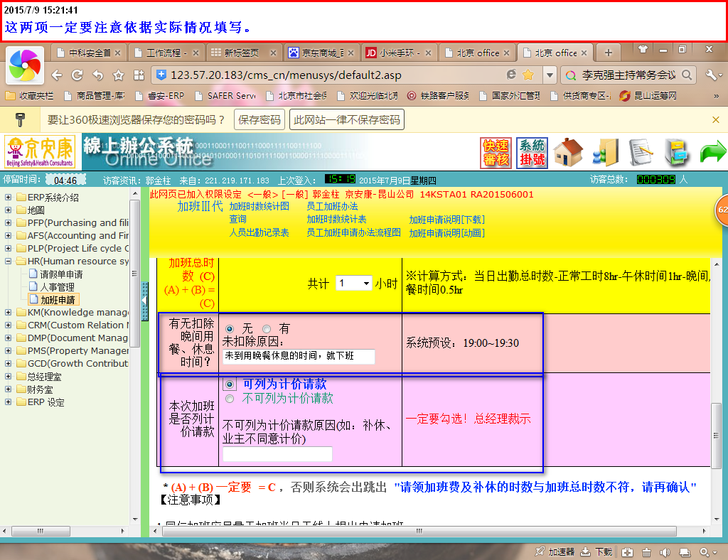Click the green arrow logout icon
The image size is (728, 560).
pos(712,153)
